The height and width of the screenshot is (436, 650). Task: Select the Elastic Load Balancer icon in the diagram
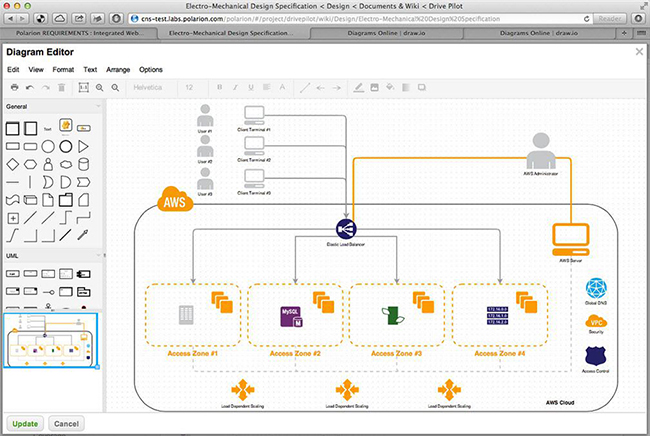[x=346, y=228]
